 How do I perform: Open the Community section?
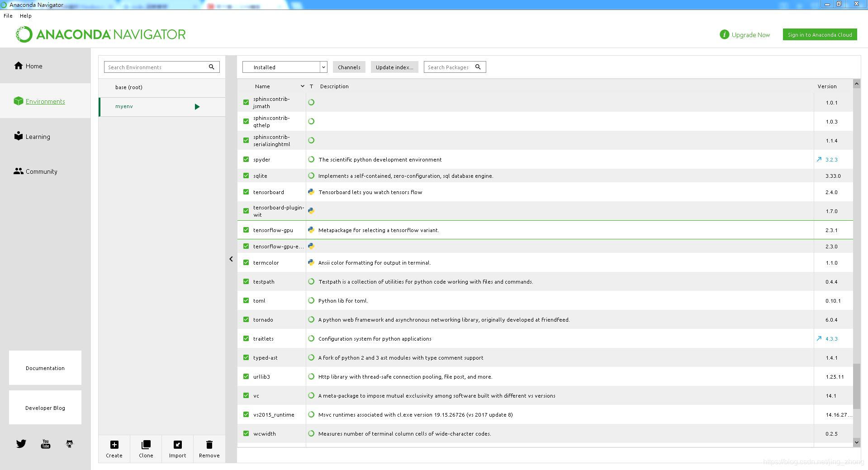coord(36,171)
